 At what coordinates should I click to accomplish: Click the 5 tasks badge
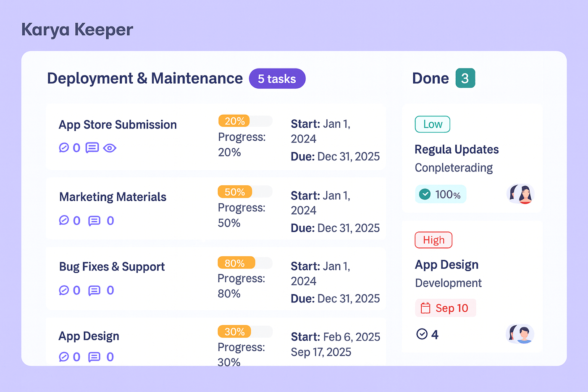pos(277,79)
